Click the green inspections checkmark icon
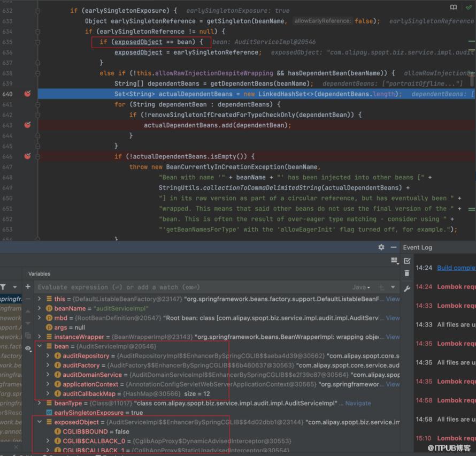The height and width of the screenshot is (456, 476). point(469,7)
